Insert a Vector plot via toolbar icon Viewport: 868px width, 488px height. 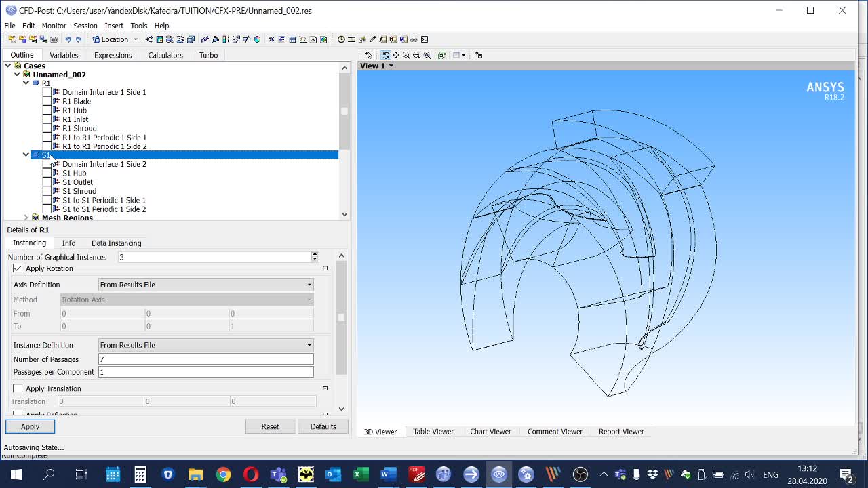tap(149, 39)
